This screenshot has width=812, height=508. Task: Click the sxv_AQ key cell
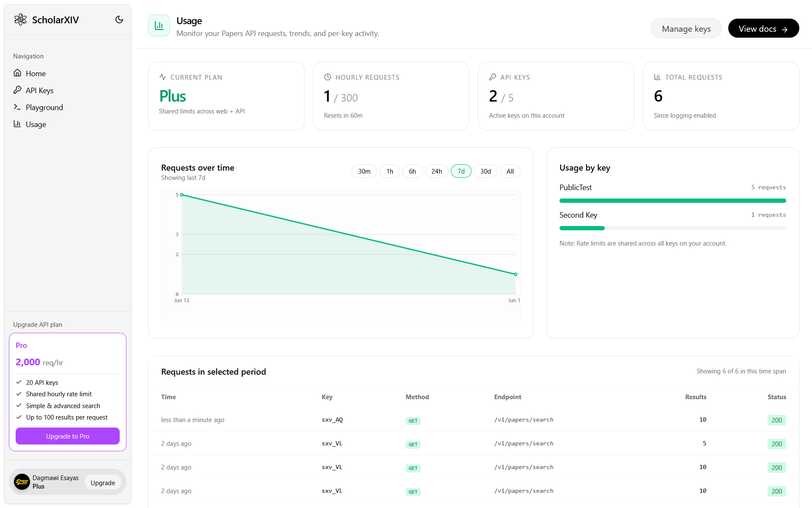[x=332, y=420]
